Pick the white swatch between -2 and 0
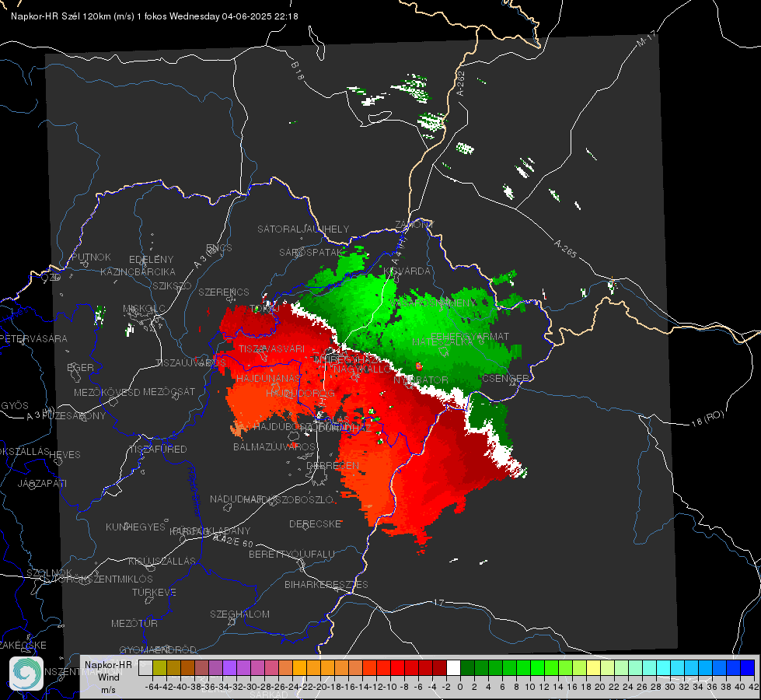The height and width of the screenshot is (700, 761). point(453,667)
